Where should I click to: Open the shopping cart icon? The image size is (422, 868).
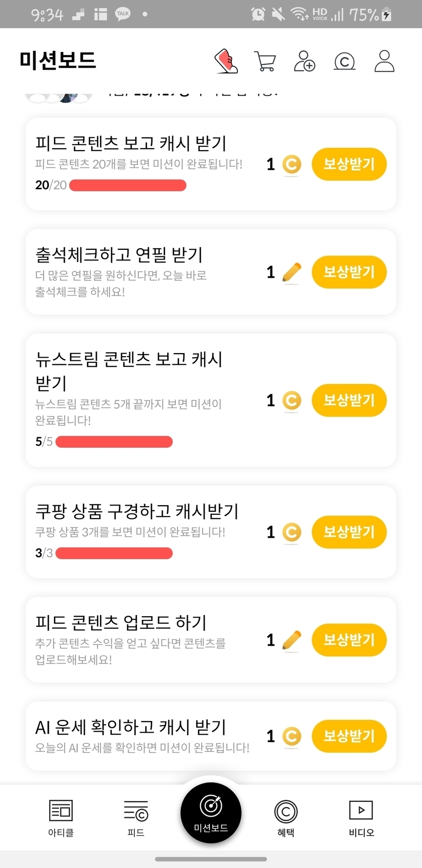click(265, 61)
